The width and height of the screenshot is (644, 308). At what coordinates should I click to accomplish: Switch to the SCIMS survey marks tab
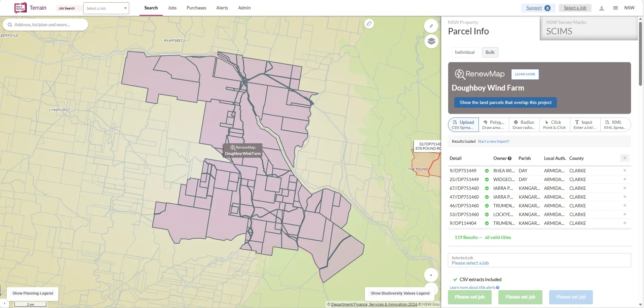tap(589, 28)
